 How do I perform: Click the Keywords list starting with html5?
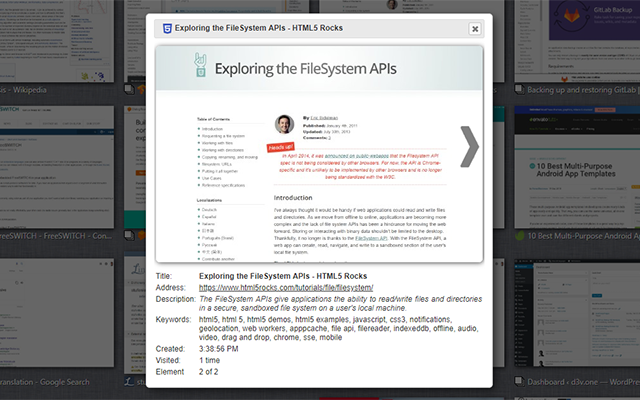[x=338, y=328]
